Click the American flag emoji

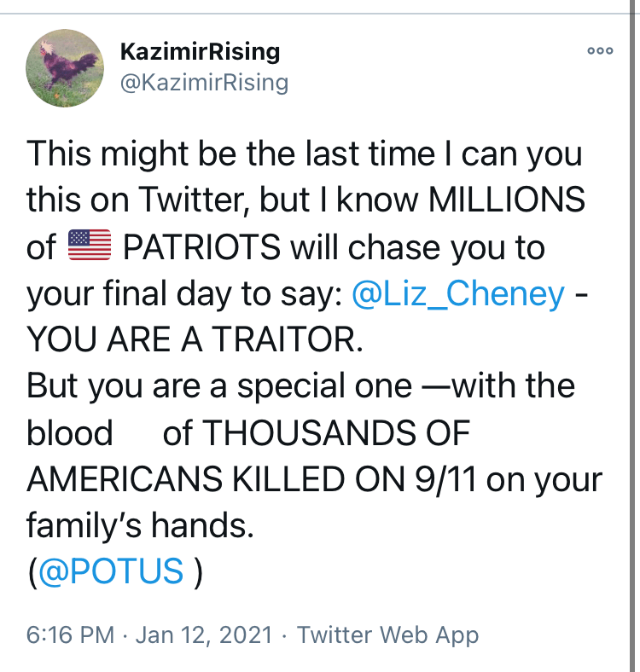(90, 245)
